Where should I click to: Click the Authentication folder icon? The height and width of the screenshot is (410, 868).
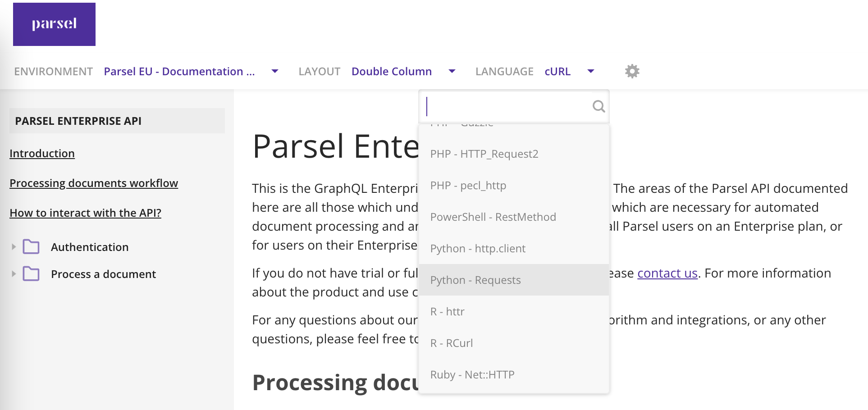click(31, 247)
